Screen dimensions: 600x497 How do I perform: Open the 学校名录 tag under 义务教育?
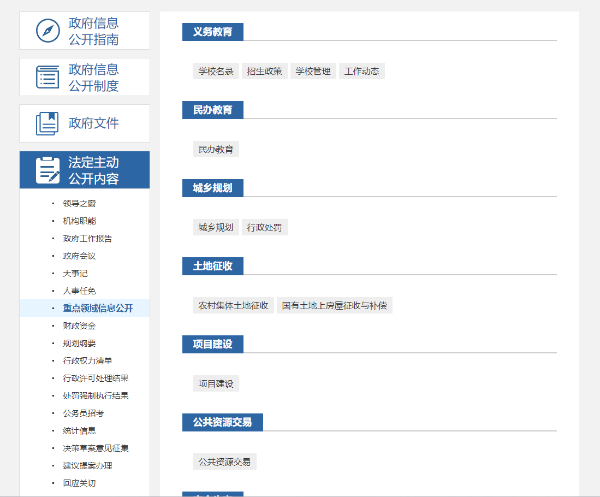215,71
